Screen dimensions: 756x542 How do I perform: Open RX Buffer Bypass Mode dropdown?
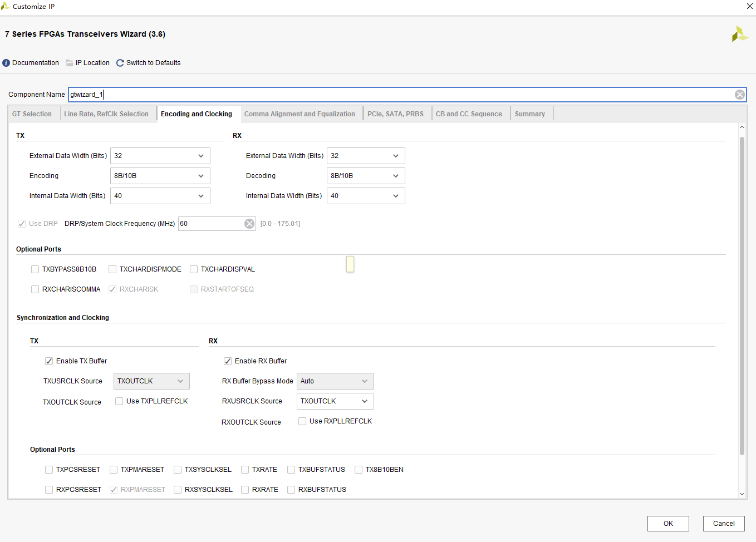[x=335, y=381]
